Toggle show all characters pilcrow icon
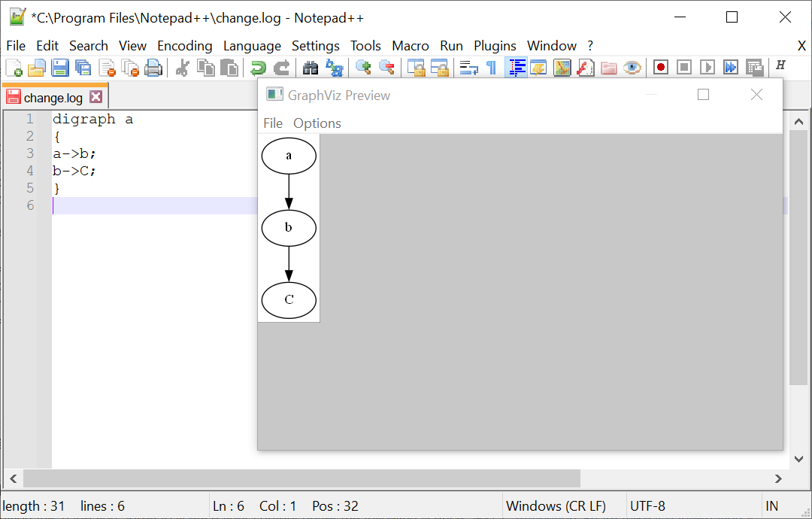The width and height of the screenshot is (812, 519). tap(492, 68)
